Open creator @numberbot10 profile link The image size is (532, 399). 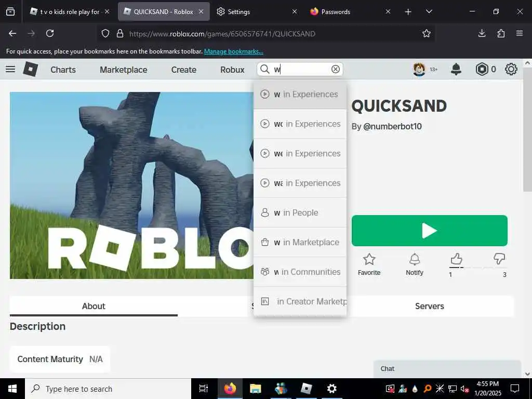(x=392, y=127)
